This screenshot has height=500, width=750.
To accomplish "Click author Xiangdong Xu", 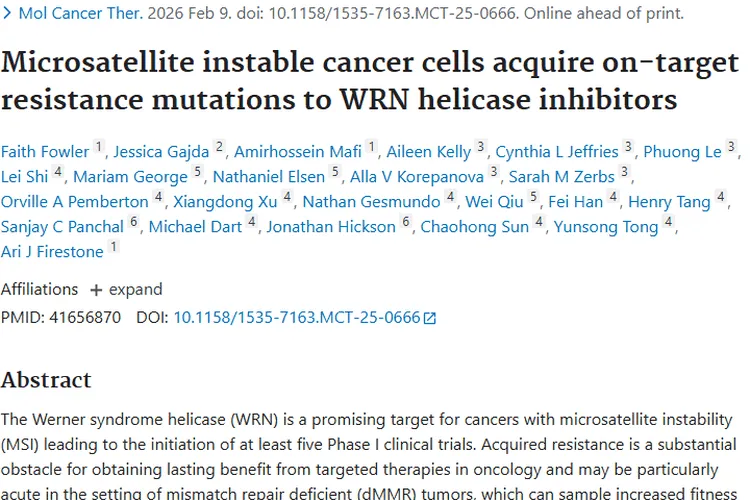I will (x=225, y=202).
